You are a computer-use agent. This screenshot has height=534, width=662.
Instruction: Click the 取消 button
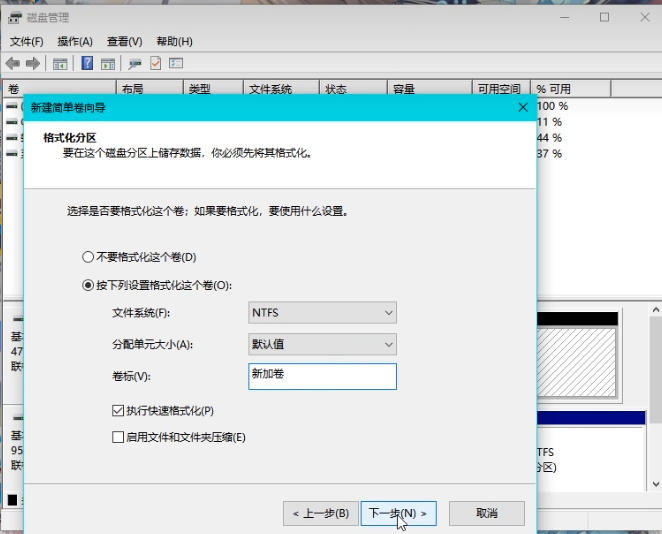(487, 513)
